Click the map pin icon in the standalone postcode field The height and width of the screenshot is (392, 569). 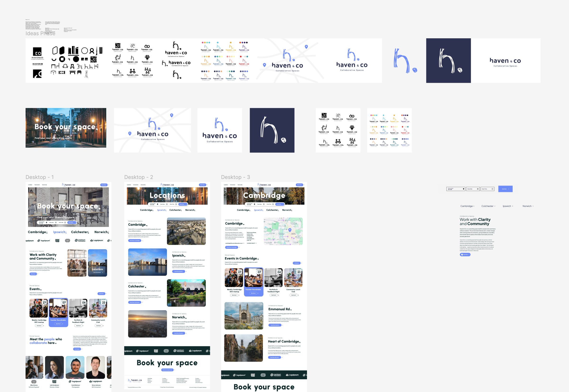pos(463,189)
